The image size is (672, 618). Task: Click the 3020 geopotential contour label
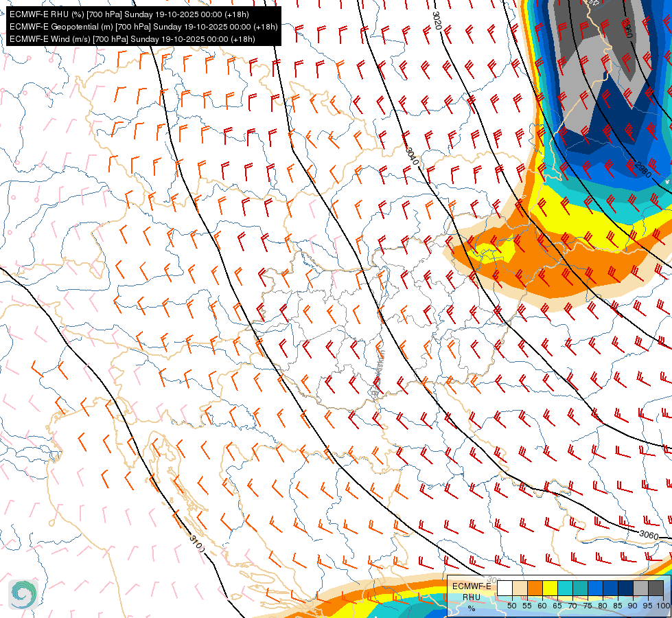(x=437, y=20)
